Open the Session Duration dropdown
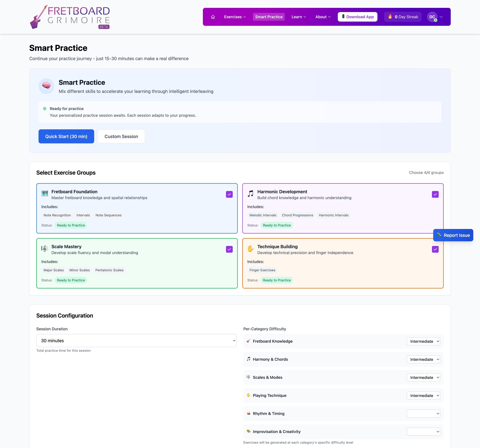 click(x=136, y=341)
